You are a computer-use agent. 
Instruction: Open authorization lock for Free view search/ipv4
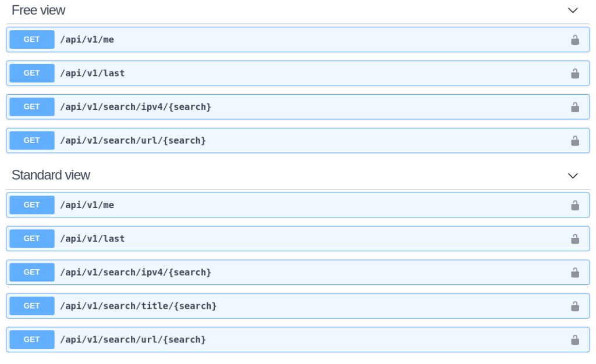[574, 107]
